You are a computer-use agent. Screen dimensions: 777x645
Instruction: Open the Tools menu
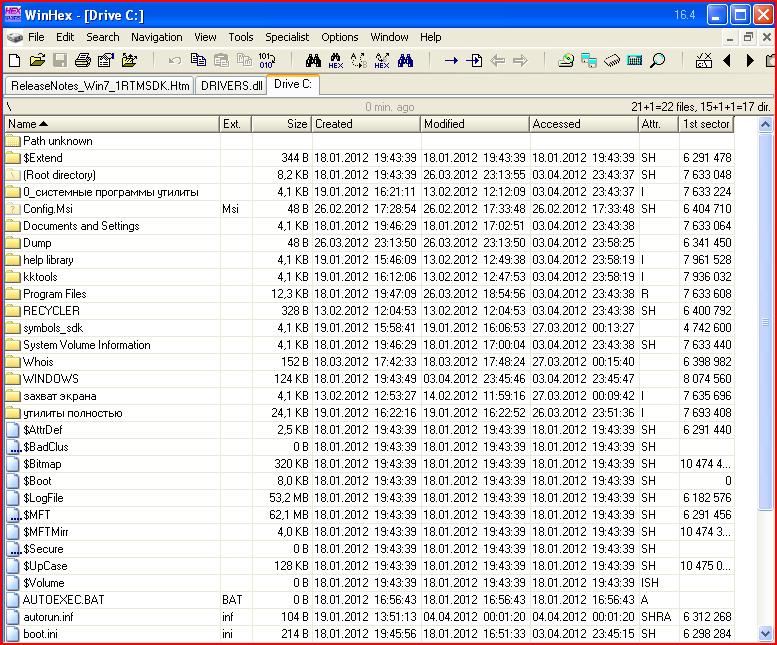[x=241, y=37]
